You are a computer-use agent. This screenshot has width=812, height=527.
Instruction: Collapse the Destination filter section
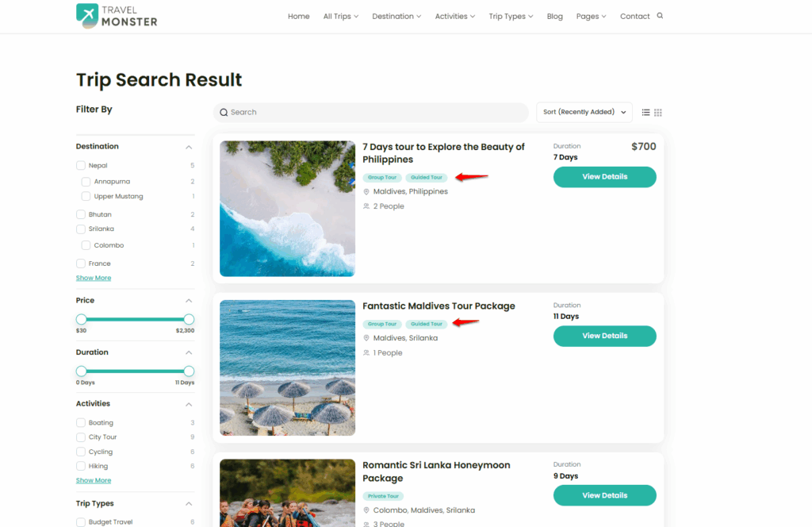coord(189,147)
